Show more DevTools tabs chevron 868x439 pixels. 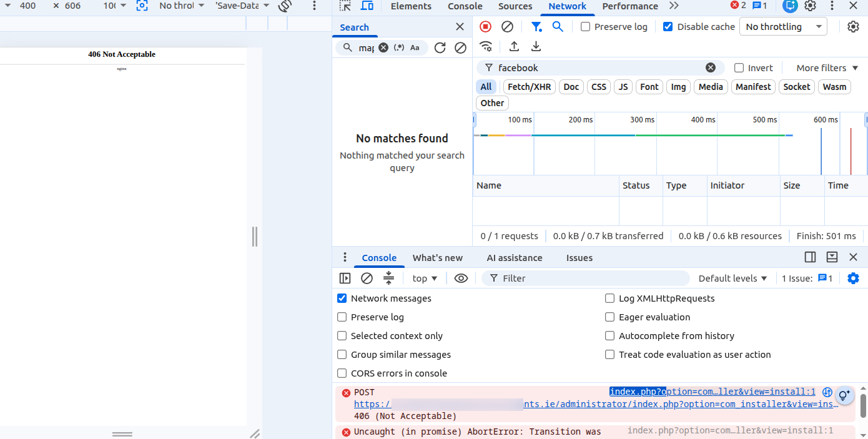[x=674, y=6]
